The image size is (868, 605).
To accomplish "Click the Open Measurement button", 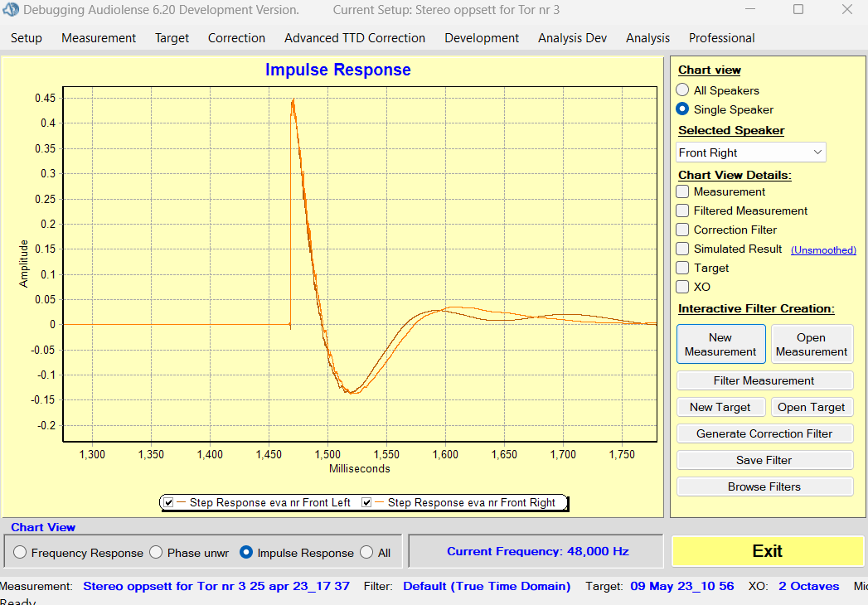I will coord(812,344).
